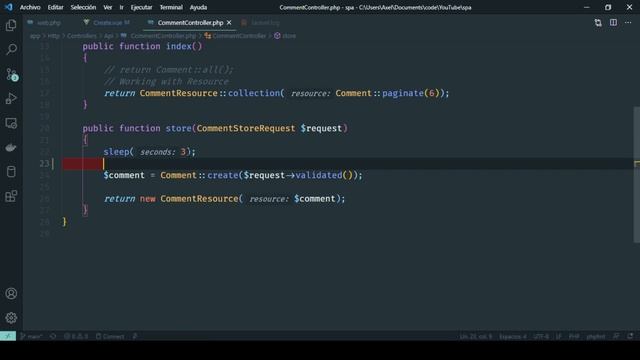Open the Terminal menu
640x360 pixels.
click(171, 7)
